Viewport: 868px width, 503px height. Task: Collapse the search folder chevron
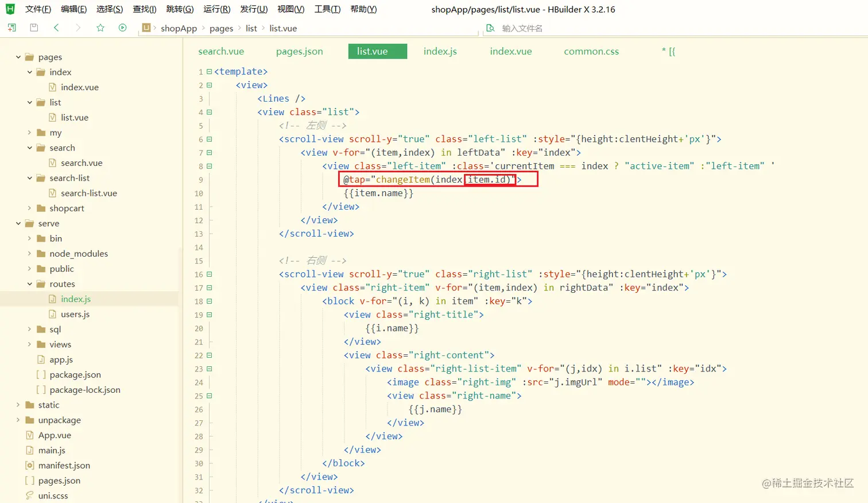(30, 148)
